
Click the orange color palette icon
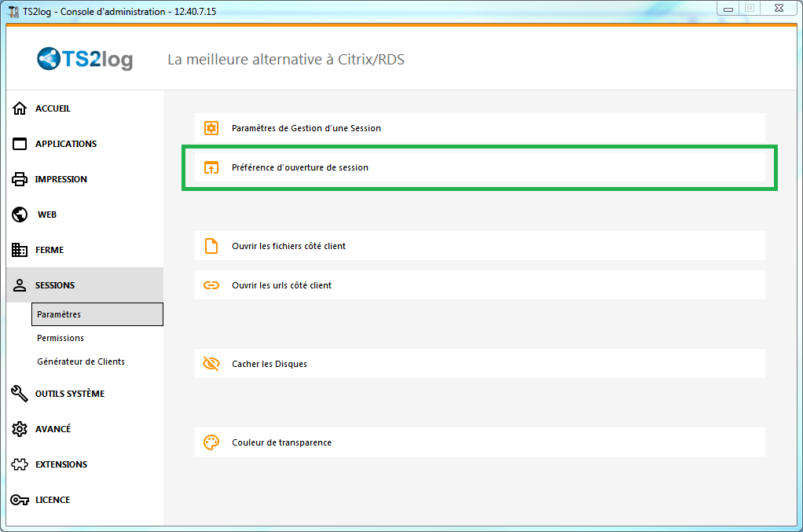coord(211,442)
